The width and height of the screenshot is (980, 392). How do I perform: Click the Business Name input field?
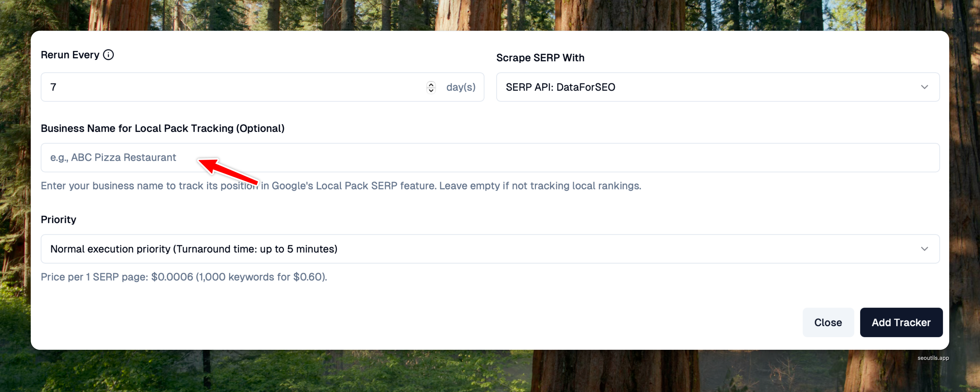(x=490, y=157)
